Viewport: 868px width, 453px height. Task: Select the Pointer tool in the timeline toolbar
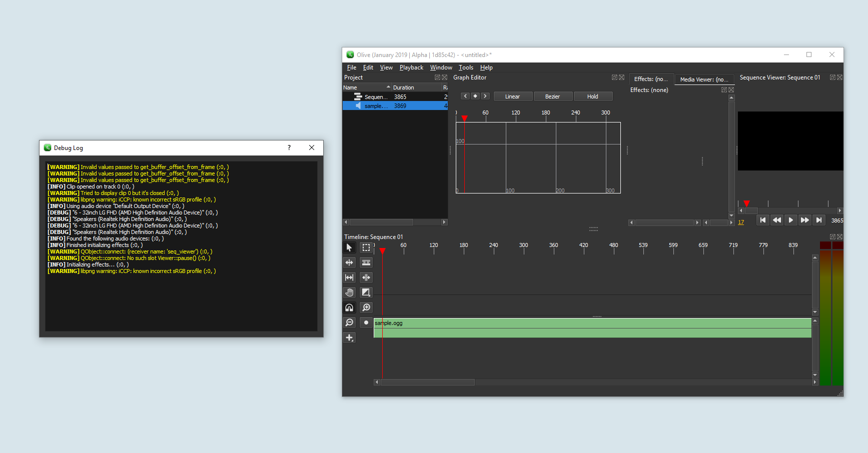[x=349, y=247]
